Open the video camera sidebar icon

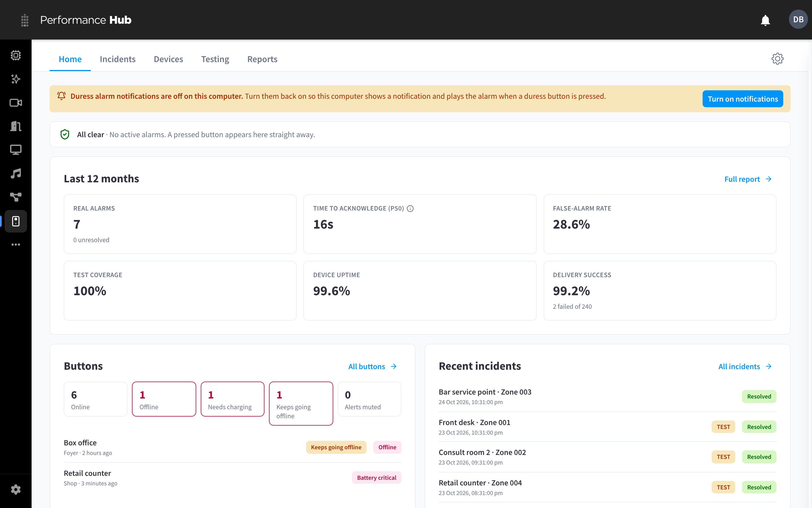(x=16, y=103)
